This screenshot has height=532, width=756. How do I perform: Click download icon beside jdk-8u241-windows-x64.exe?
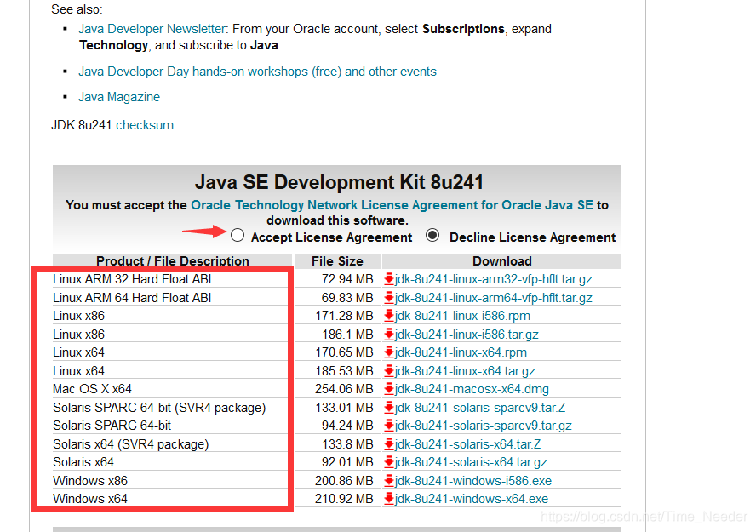point(388,499)
